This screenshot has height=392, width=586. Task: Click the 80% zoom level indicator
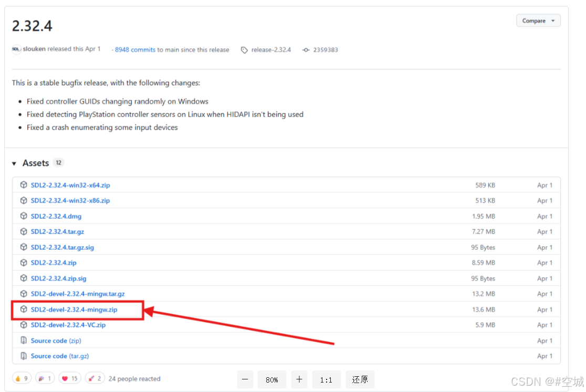pyautogui.click(x=271, y=380)
